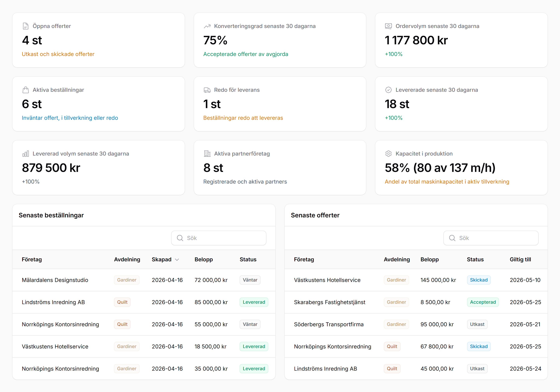560x392 pixels.
Task: Select the Quilt tag on Lindströms Inredning AB
Action: (x=122, y=302)
